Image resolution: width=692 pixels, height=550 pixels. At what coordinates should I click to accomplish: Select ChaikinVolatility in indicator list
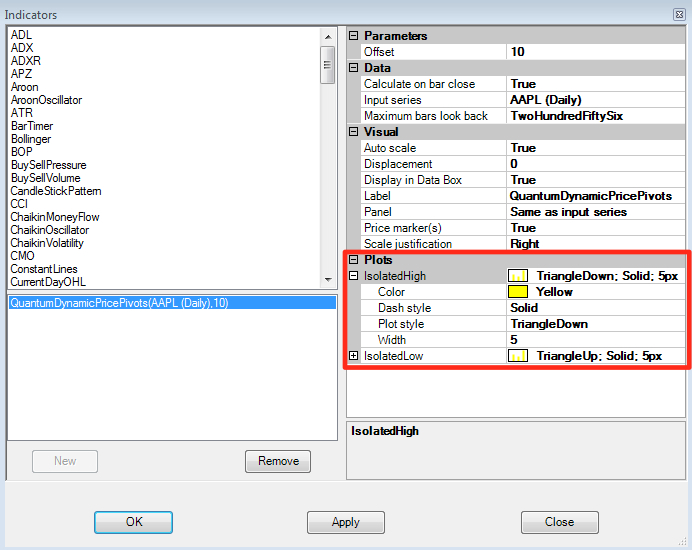(x=47, y=243)
